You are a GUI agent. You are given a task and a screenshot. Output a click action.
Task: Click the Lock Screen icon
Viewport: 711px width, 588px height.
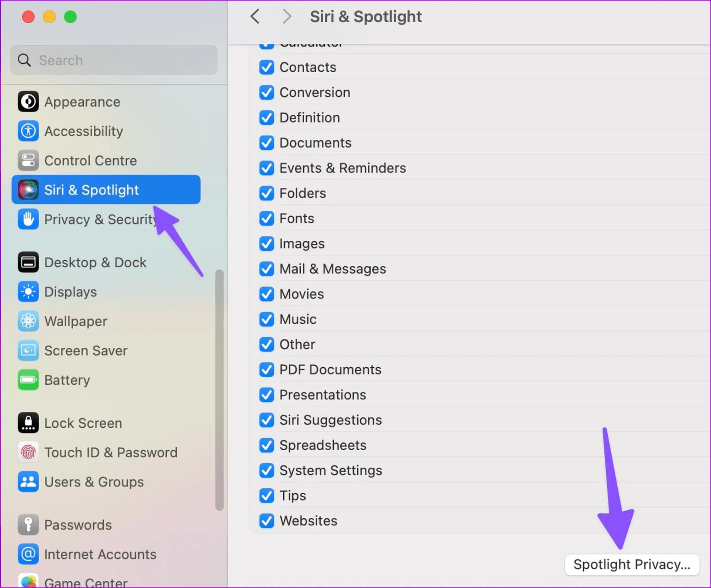(28, 423)
